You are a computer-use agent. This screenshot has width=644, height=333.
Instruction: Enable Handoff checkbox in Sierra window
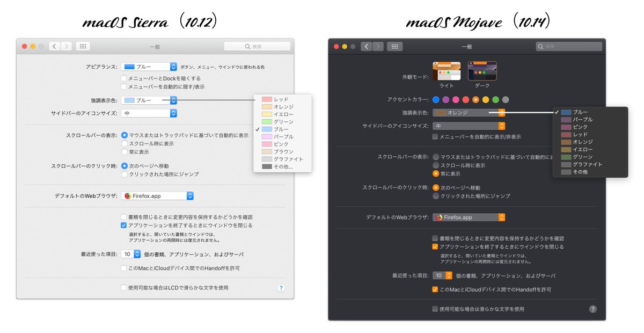123,267
